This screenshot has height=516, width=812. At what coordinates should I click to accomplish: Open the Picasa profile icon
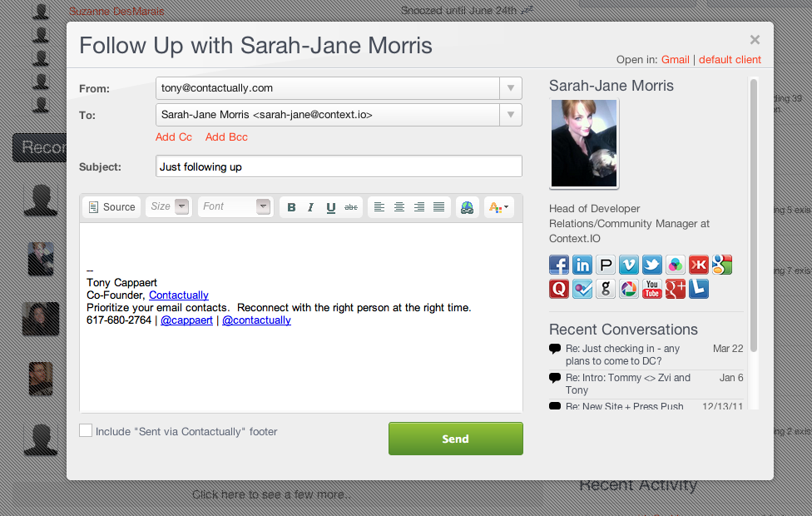[629, 289]
